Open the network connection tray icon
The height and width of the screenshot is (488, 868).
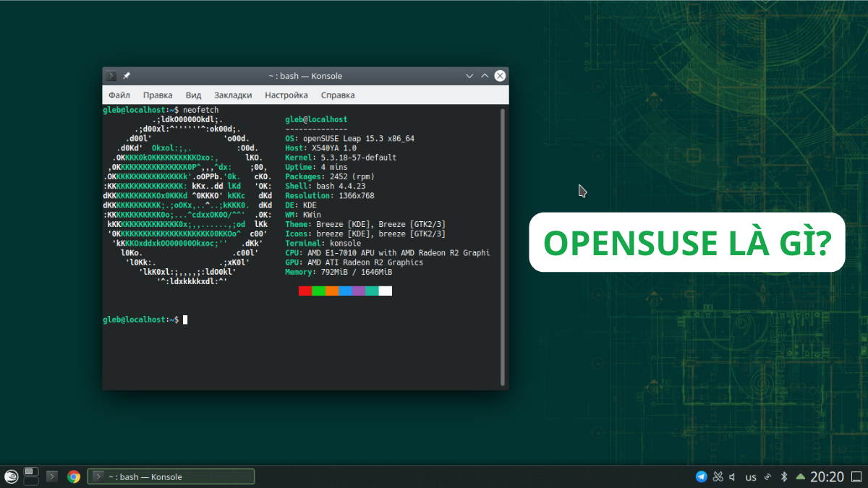coord(767,476)
